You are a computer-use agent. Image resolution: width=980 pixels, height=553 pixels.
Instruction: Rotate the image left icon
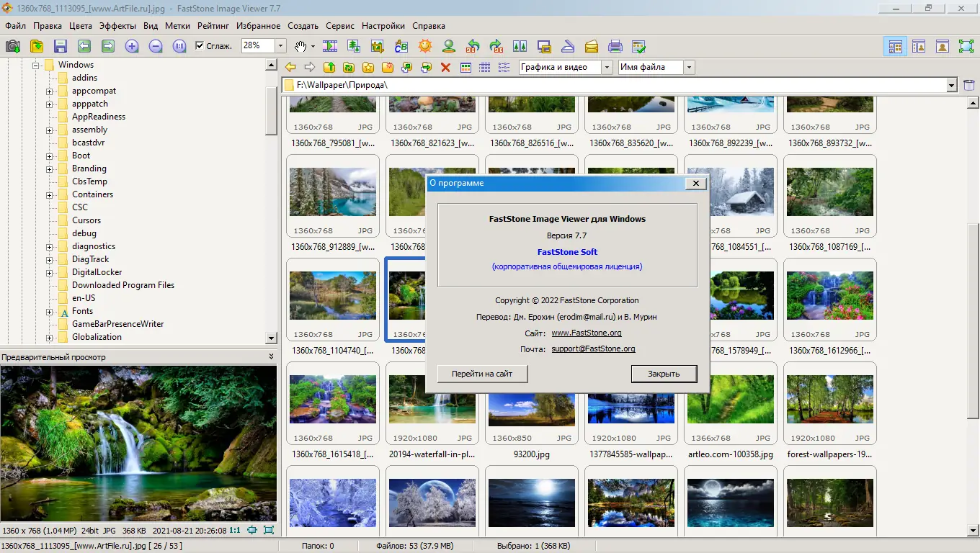coord(473,46)
